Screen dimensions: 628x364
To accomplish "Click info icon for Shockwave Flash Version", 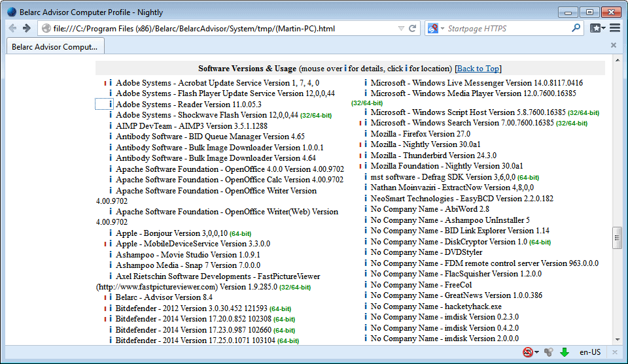I will pos(111,115).
